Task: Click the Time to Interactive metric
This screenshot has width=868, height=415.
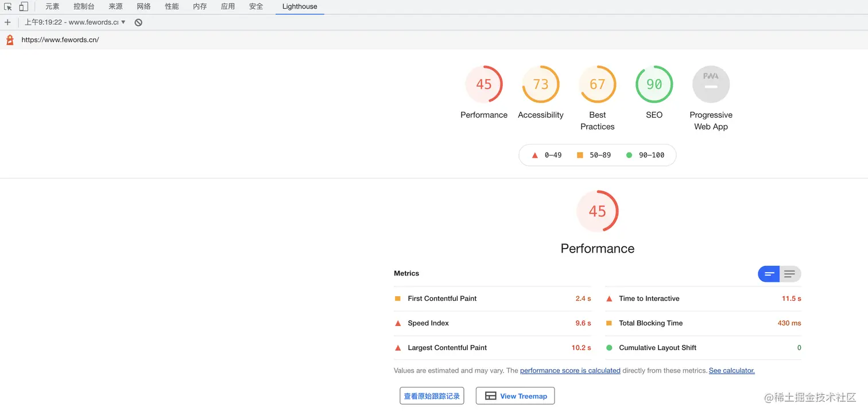Action: coord(703,298)
